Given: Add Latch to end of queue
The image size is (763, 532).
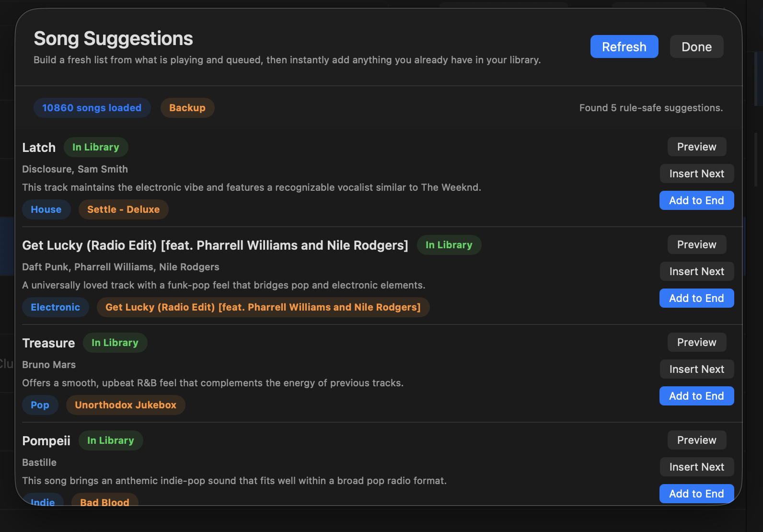Looking at the screenshot, I should pyautogui.click(x=697, y=200).
